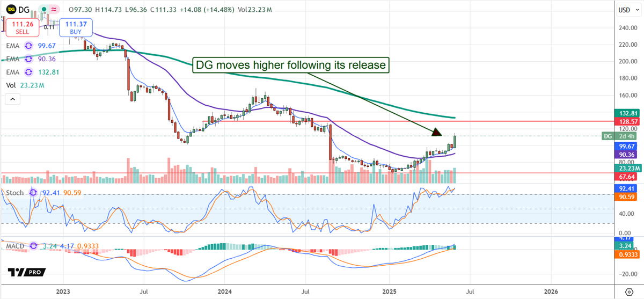Click the 240.00 price axis label
Image resolution: width=644 pixels, height=299 pixels.
click(627, 28)
